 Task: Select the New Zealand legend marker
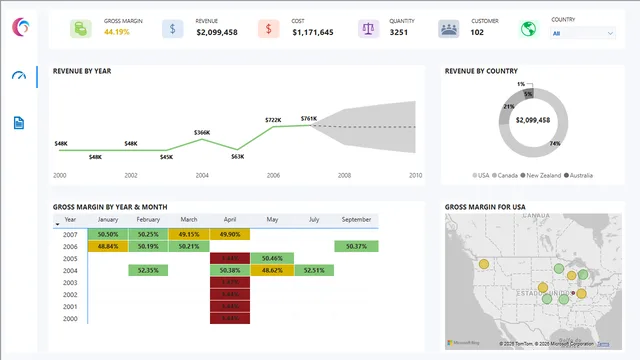click(x=523, y=176)
